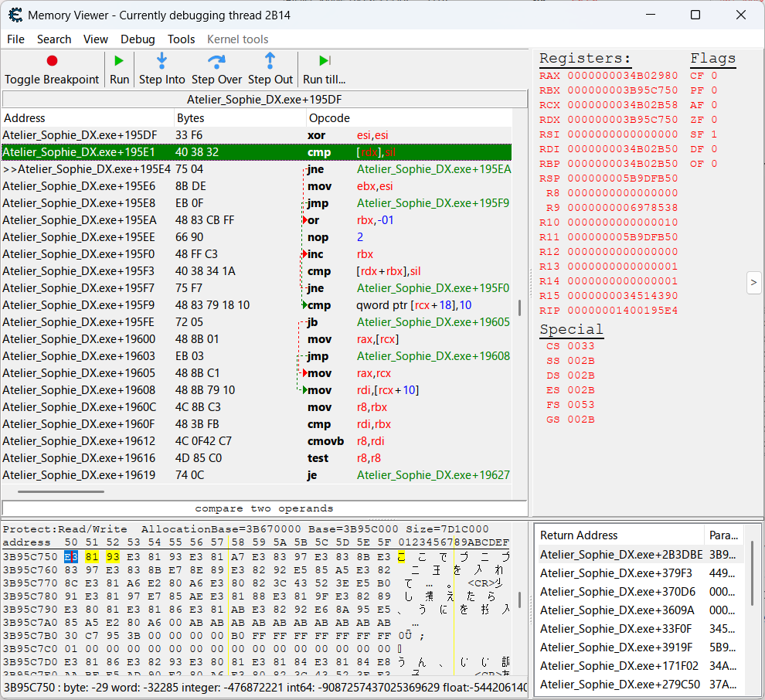Open the File menu

(x=15, y=39)
